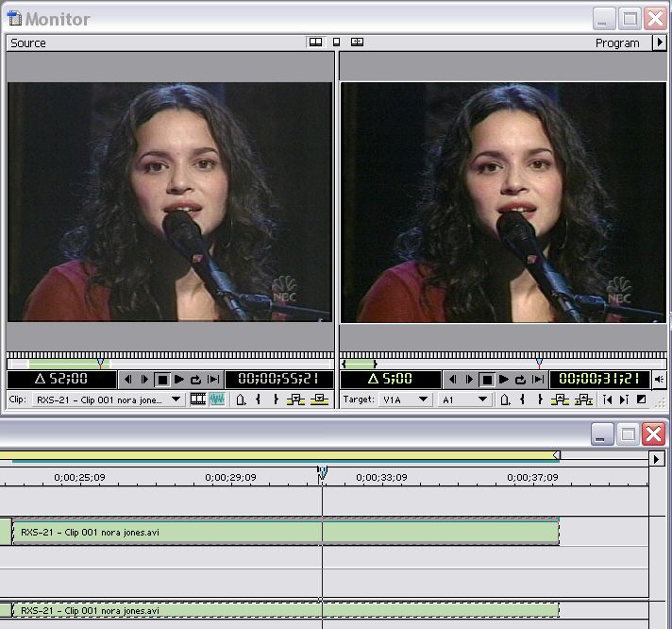Click Source timecode 00;00;55;21 field
672x629 pixels.
click(278, 379)
